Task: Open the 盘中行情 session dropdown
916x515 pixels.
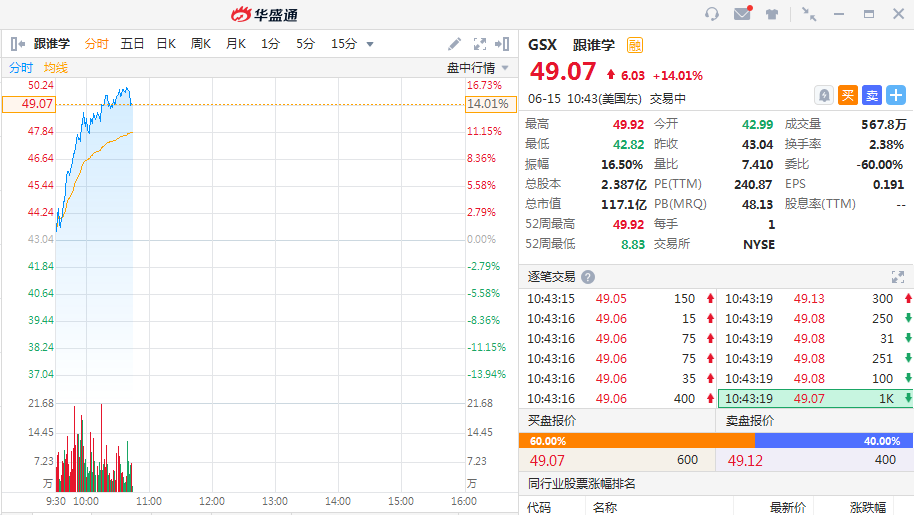Action: [477, 68]
